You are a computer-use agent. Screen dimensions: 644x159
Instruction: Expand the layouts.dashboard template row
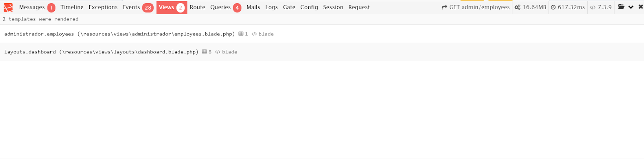(x=322, y=52)
